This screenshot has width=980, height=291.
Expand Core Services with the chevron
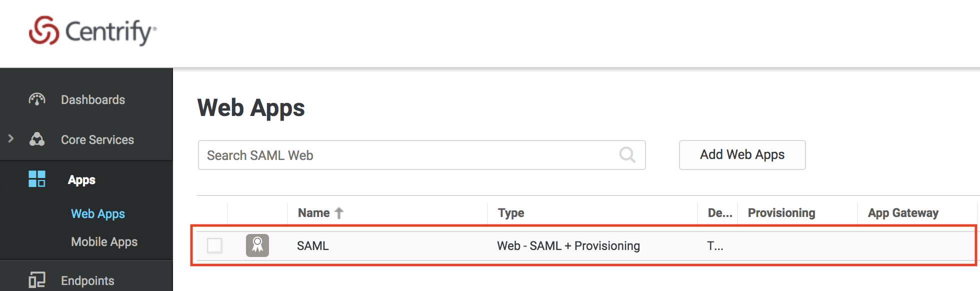click(x=11, y=138)
